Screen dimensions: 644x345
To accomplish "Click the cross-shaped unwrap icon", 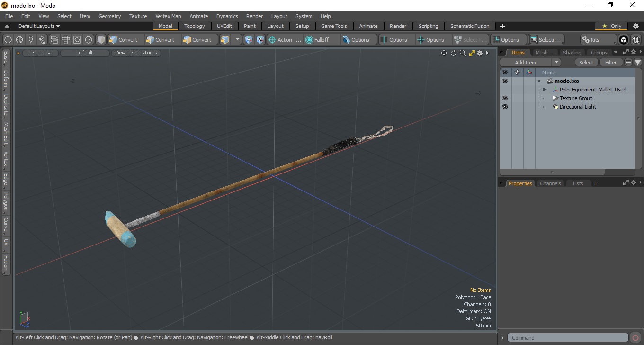I will 66,40.
